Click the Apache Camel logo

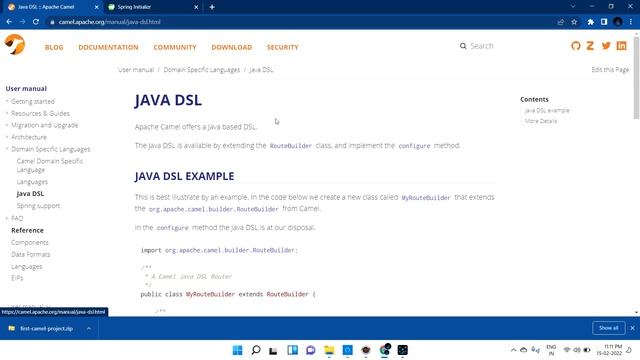coord(15,44)
